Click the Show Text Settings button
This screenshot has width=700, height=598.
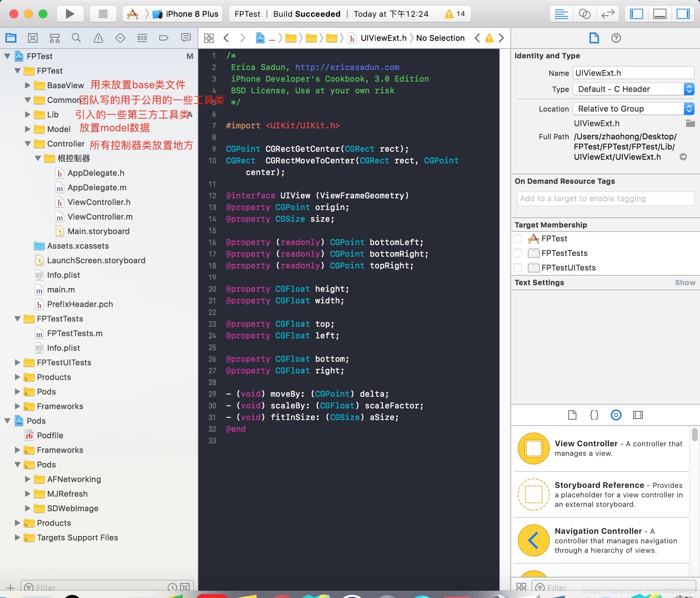pyautogui.click(x=684, y=282)
